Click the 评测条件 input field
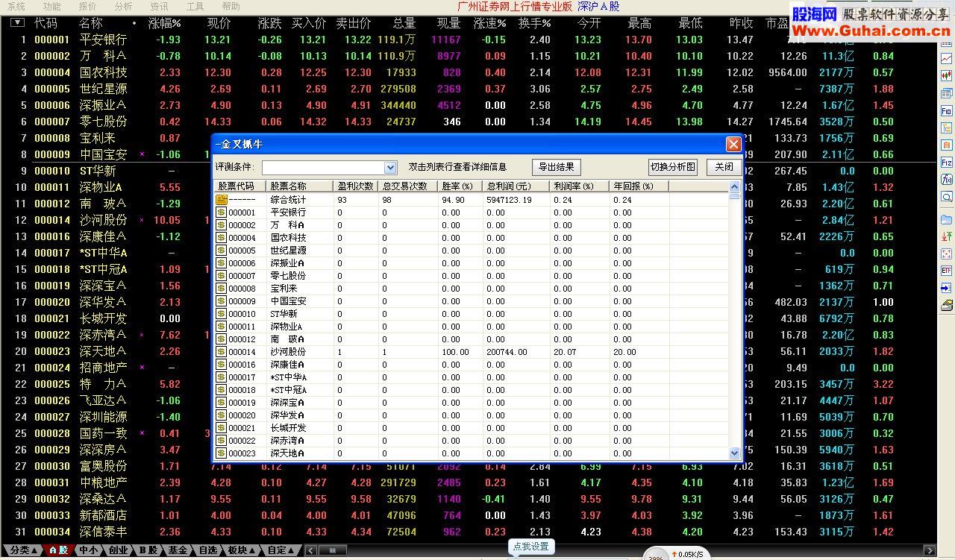Viewport: 955px width, 560px height. tap(323, 168)
